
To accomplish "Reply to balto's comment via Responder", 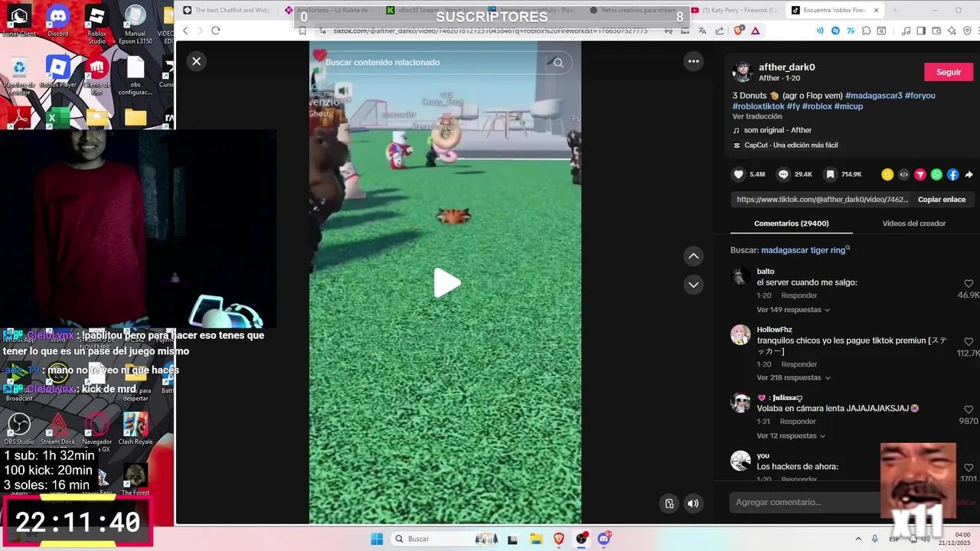I will pos(799,295).
